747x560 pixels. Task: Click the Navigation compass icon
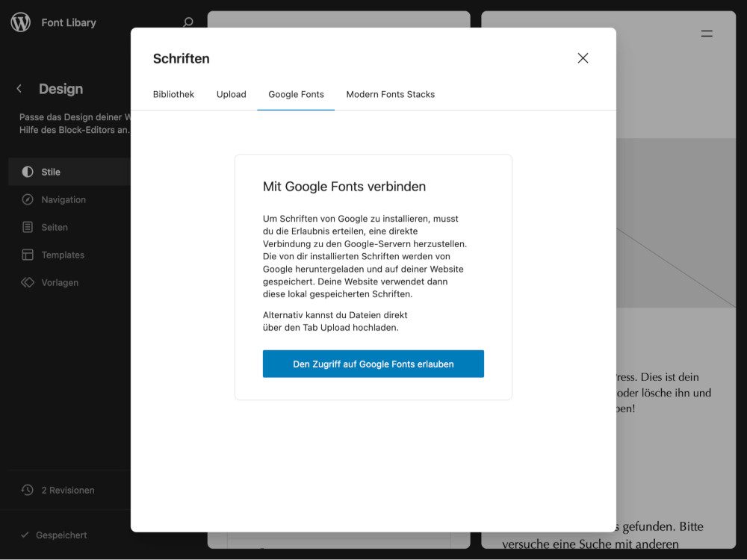click(28, 199)
